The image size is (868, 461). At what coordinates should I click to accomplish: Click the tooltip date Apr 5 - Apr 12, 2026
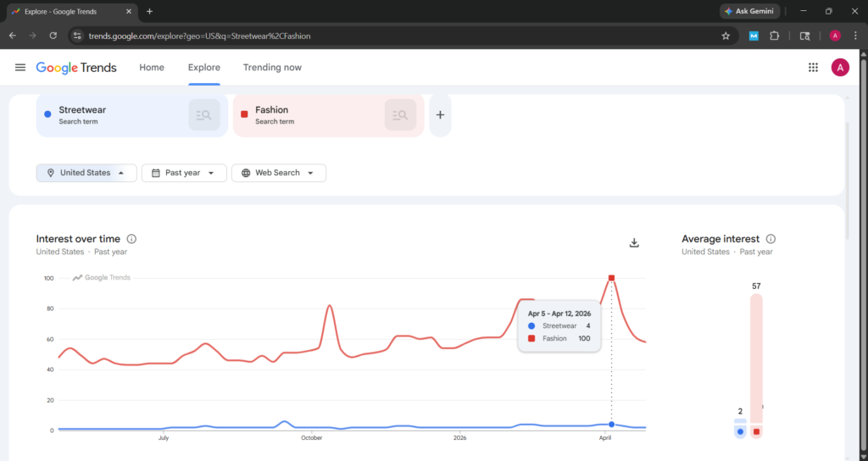[x=559, y=314]
